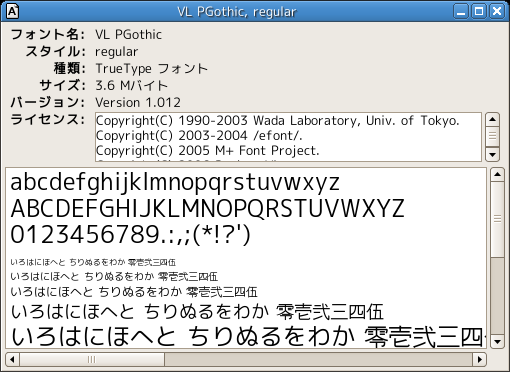Click the horizontal scrollbar thumb

point(92,359)
